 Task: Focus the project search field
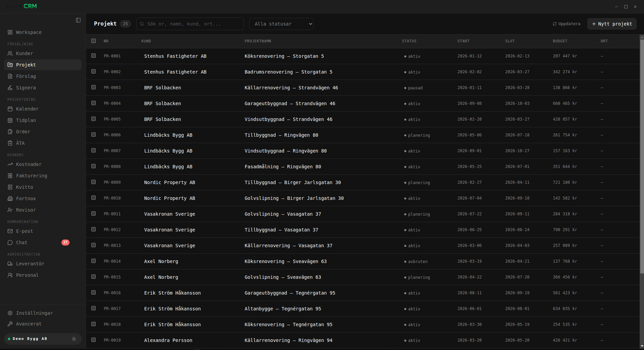[x=190, y=24]
